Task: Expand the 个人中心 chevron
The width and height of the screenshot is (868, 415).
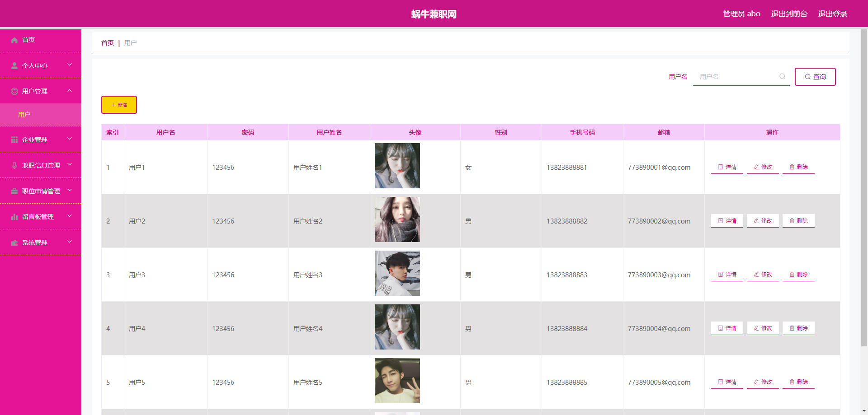Action: point(70,65)
